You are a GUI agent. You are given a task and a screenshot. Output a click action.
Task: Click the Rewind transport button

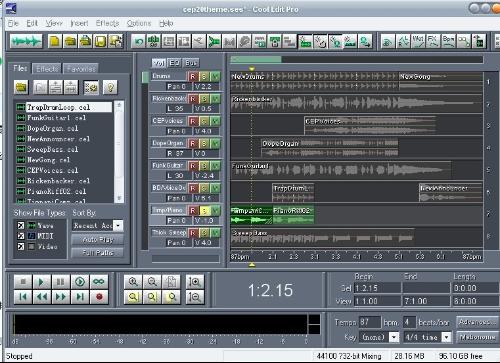click(x=42, y=297)
